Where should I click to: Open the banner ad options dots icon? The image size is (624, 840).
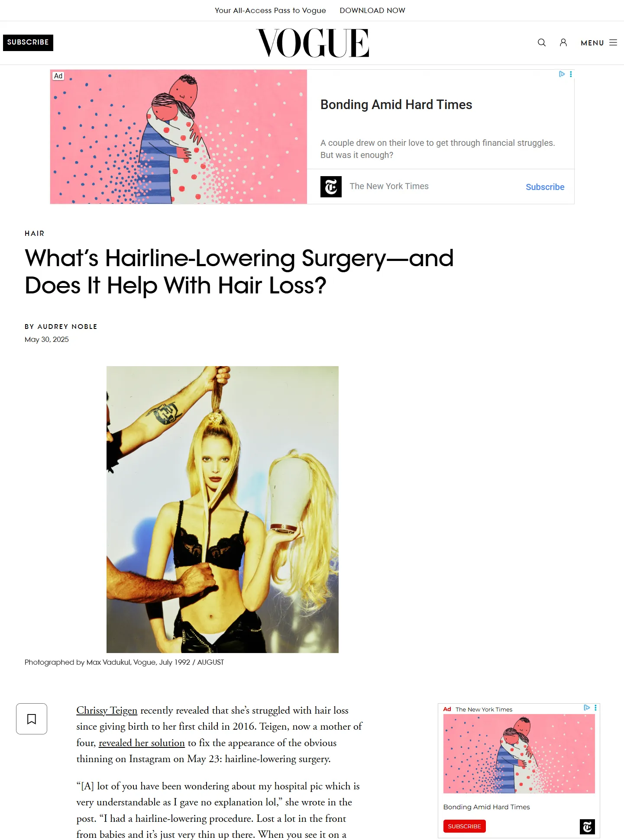click(571, 74)
